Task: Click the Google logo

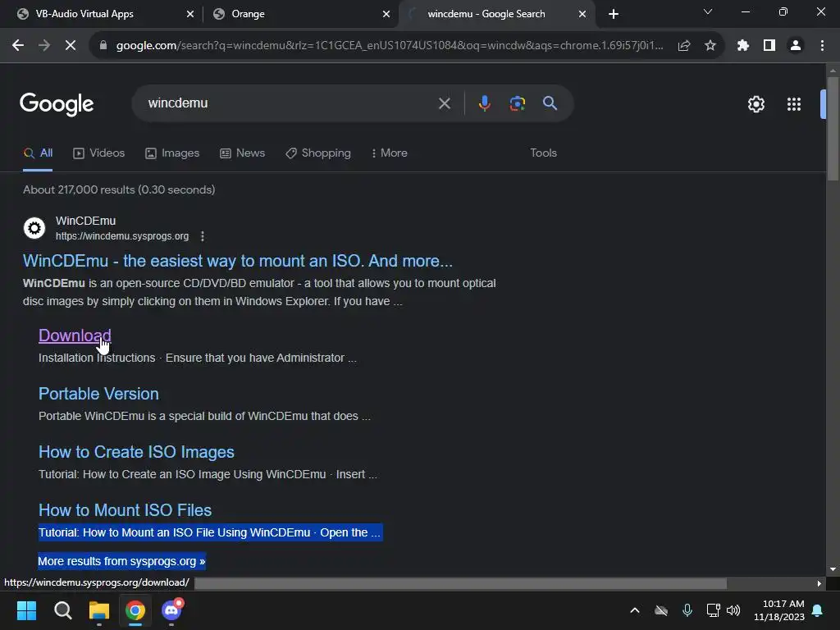Action: pyautogui.click(x=57, y=104)
